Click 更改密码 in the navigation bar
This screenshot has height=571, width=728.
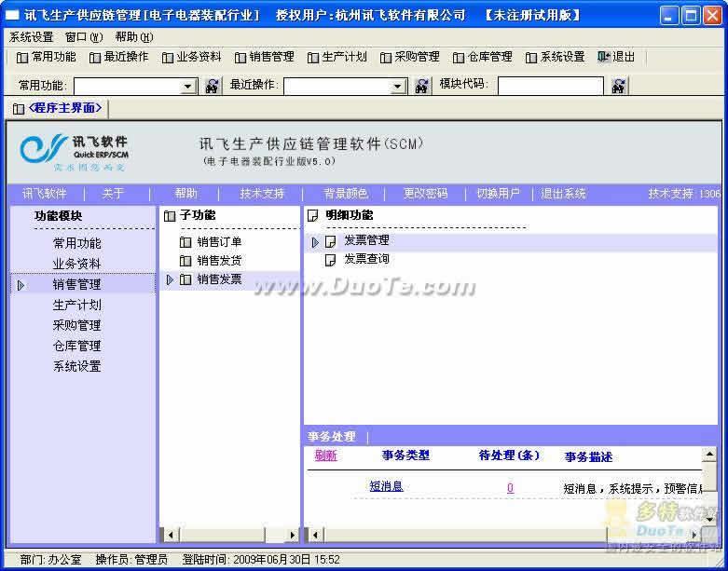425,194
